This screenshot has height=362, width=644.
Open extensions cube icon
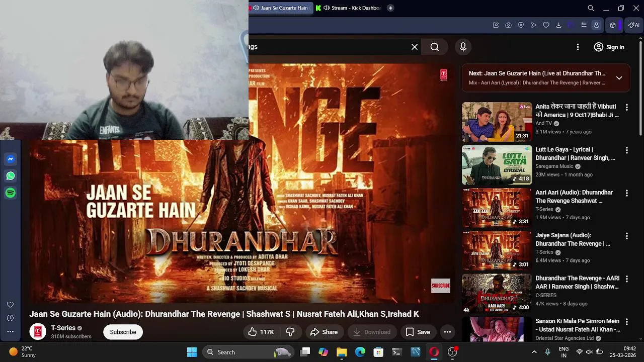(613, 25)
